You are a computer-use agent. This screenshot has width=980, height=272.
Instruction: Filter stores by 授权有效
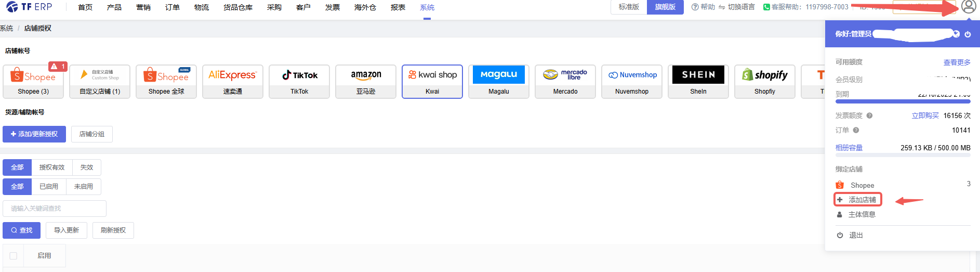click(52, 167)
